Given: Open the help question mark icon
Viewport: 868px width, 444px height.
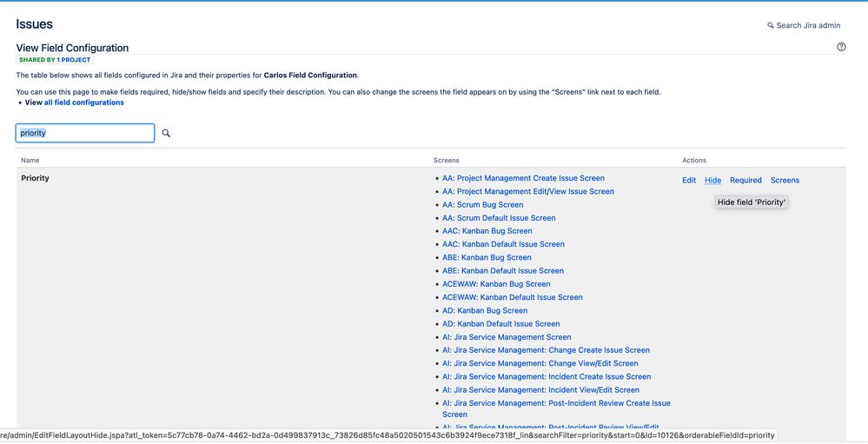Looking at the screenshot, I should 841,47.
